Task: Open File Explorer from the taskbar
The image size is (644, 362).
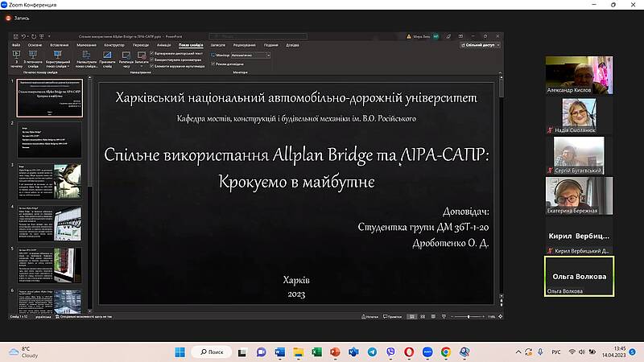Action: pos(298,352)
